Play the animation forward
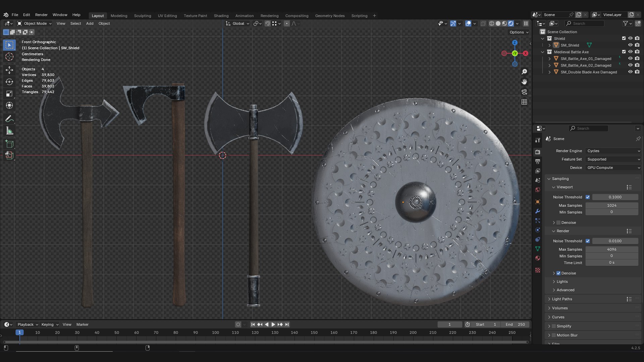Viewport: 644px width, 362px height. [x=273, y=324]
